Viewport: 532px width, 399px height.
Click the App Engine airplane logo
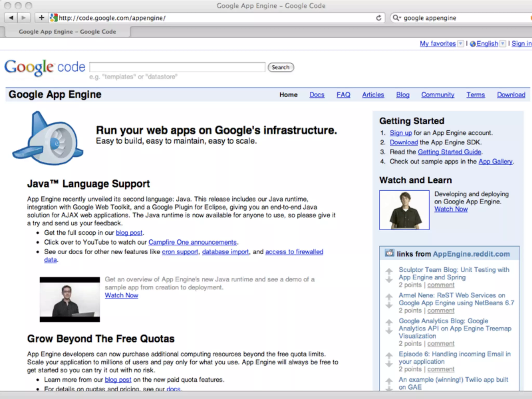(48, 139)
